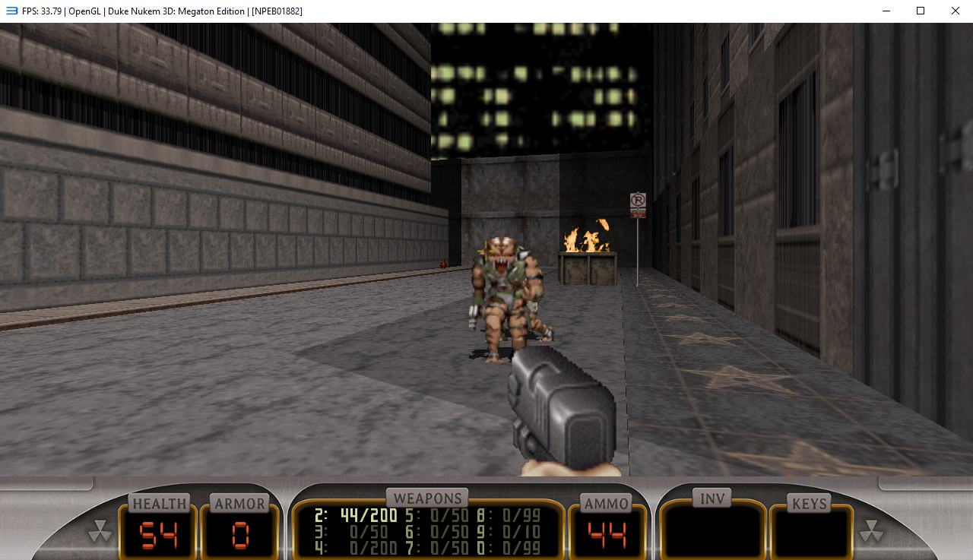Open the INV inventory panel

tap(712, 498)
